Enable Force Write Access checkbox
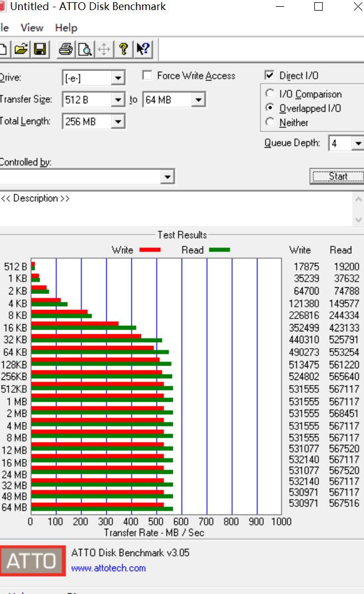364x594 pixels. click(x=147, y=75)
